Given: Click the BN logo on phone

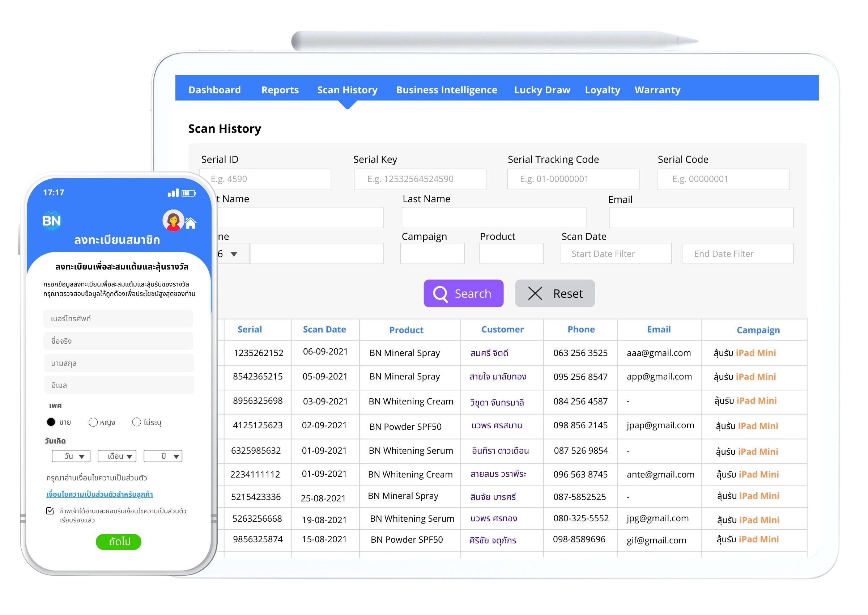Looking at the screenshot, I should (x=51, y=221).
